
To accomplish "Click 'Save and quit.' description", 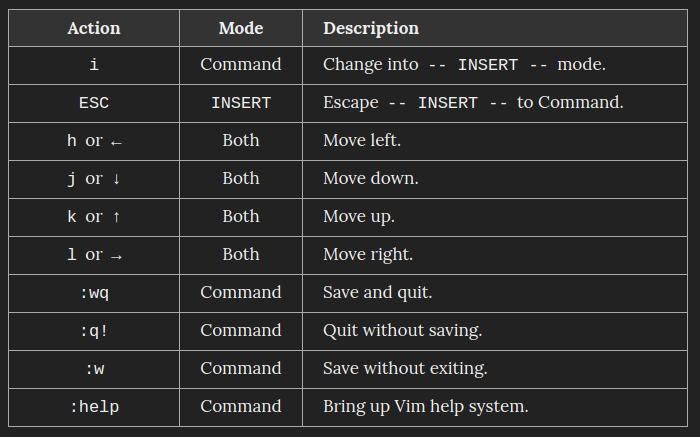I will [378, 293].
